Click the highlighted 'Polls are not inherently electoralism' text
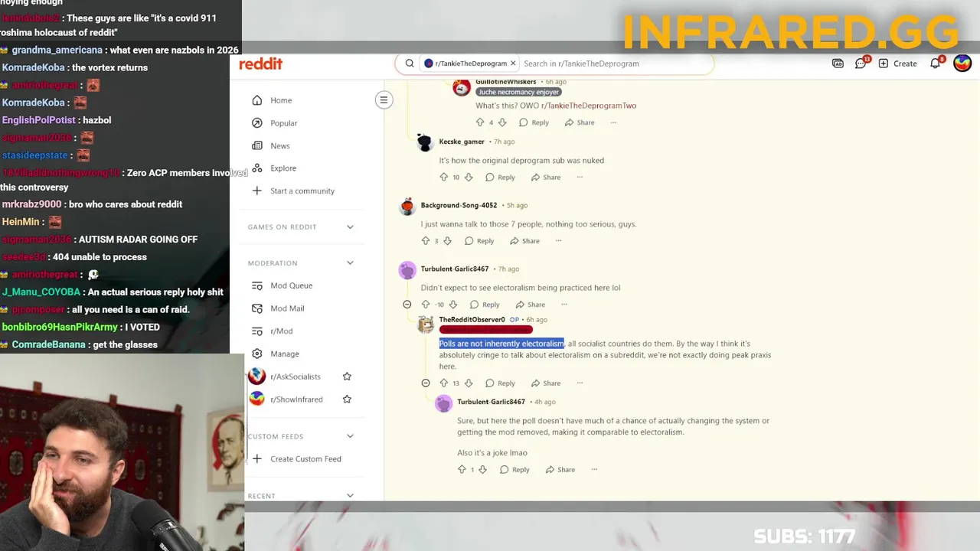The width and height of the screenshot is (980, 551). tap(501, 344)
